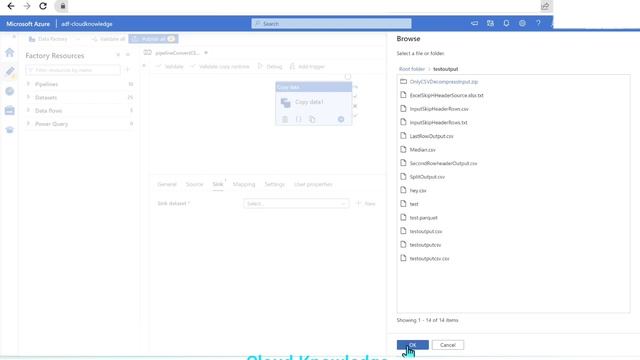Select the file named test

tap(414, 204)
